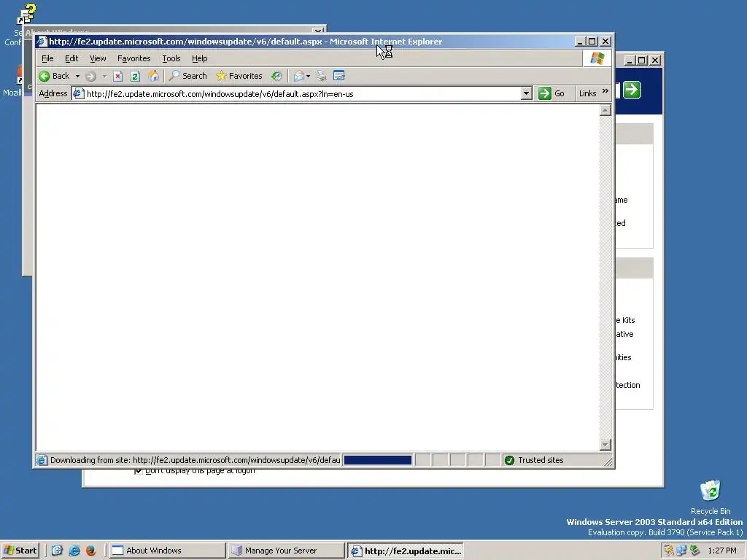Viewport: 747px width, 560px height.
Task: Click the taskbar clock showing 1:27 PM
Action: [722, 551]
